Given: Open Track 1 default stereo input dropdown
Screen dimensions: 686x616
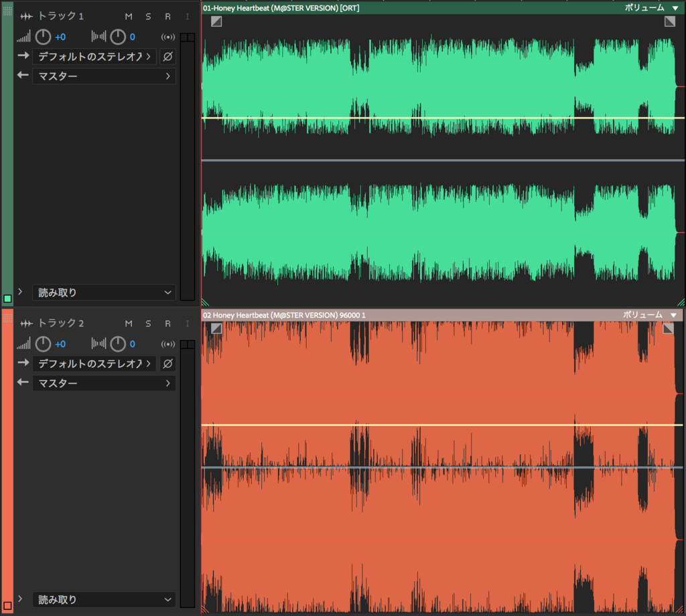Looking at the screenshot, I should click(x=94, y=56).
